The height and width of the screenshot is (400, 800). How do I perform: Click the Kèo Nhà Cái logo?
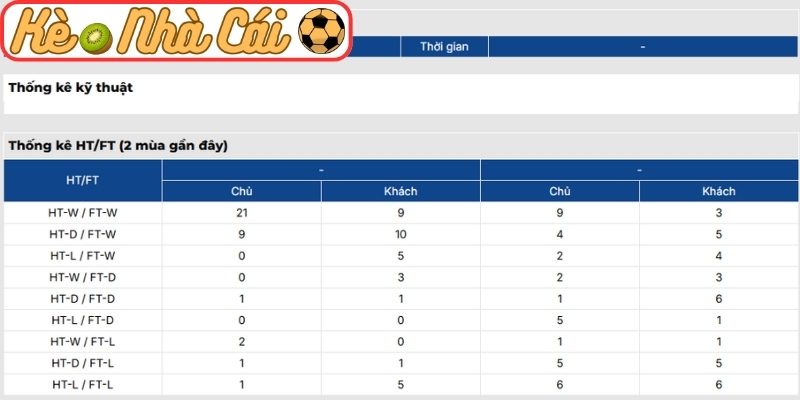coord(177,31)
